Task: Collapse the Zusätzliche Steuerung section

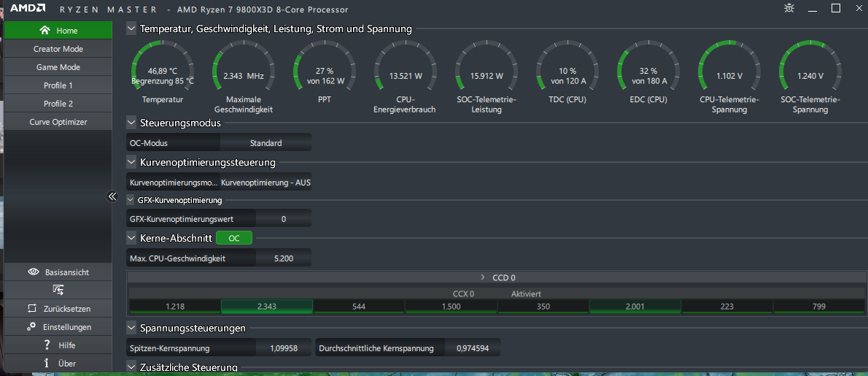Action: click(x=131, y=367)
